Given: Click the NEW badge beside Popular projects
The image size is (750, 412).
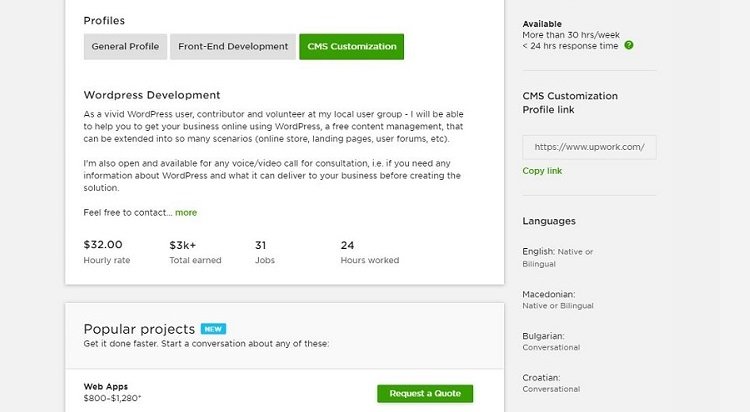Looking at the screenshot, I should pyautogui.click(x=213, y=329).
